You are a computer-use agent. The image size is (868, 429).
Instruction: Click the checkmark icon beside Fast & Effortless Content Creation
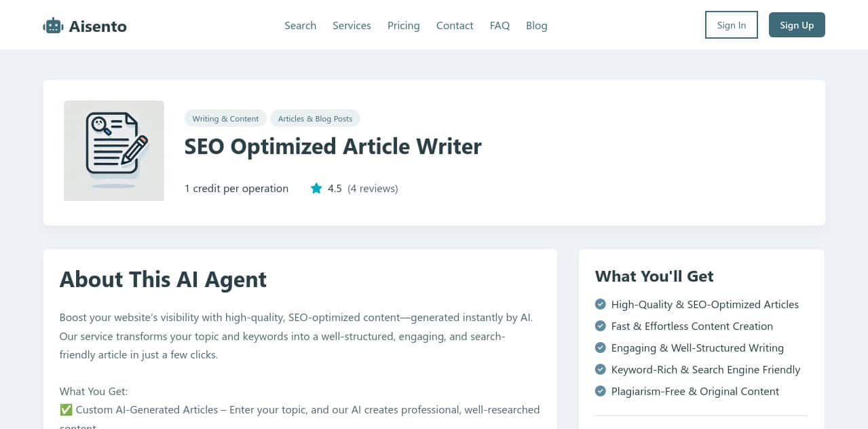601,326
